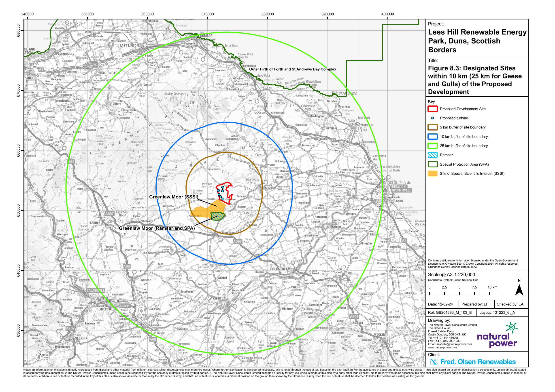Click the Greenlaw Moor (SSSI) map label
Screen dimensions: 555x392
(x=174, y=197)
